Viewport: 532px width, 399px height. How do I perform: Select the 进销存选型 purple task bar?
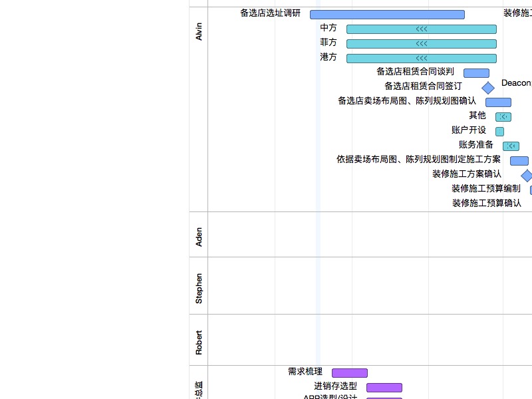(384, 388)
